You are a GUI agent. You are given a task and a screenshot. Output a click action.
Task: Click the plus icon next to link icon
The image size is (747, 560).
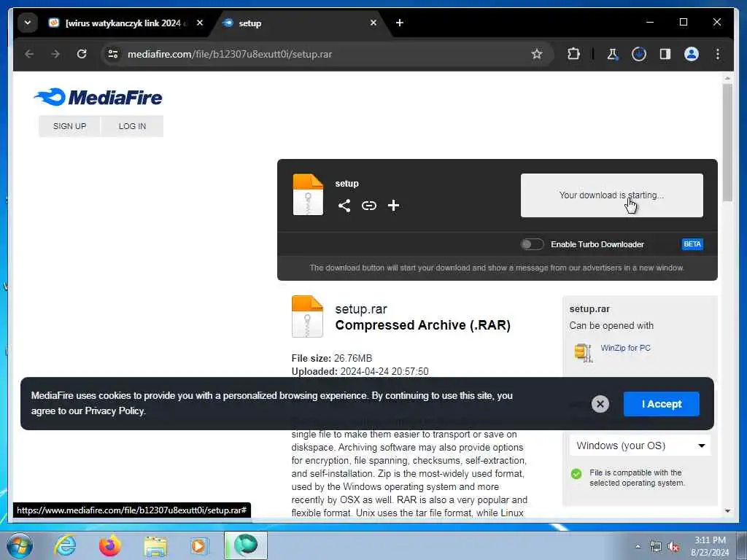point(393,205)
